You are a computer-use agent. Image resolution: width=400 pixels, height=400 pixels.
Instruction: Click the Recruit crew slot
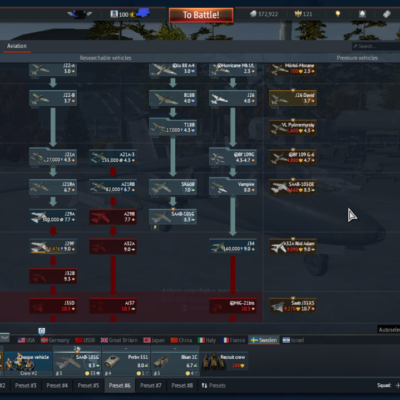point(224,361)
